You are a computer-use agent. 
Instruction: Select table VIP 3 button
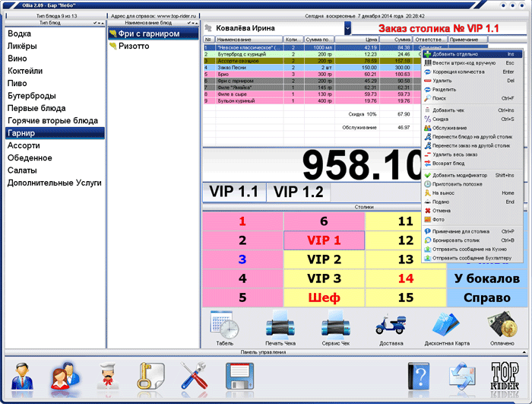[x=324, y=278]
